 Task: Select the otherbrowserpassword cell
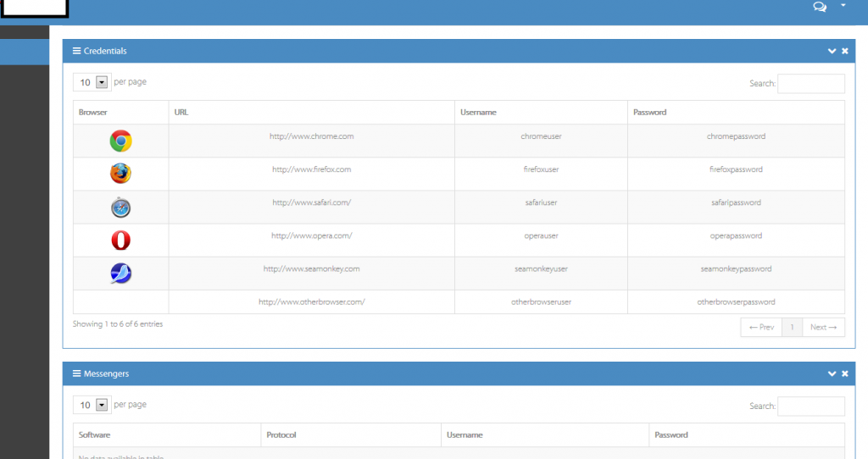coord(737,302)
